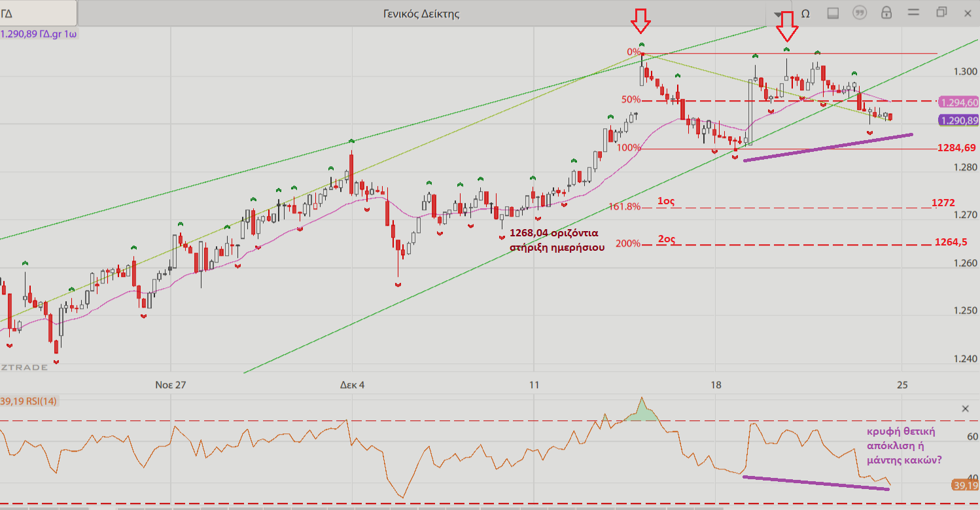Expand the dropdown arrow beside the chart title
The height and width of the screenshot is (510, 980).
click(777, 14)
